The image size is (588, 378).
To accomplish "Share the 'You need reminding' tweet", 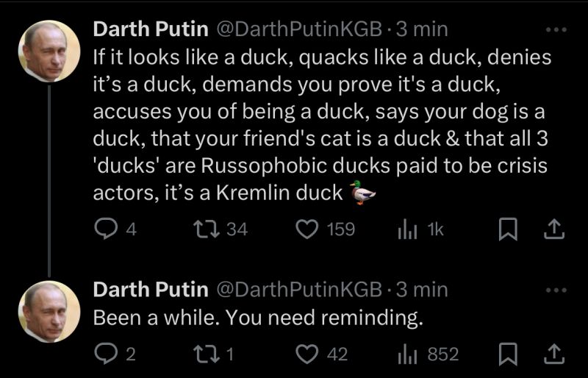I will (554, 354).
